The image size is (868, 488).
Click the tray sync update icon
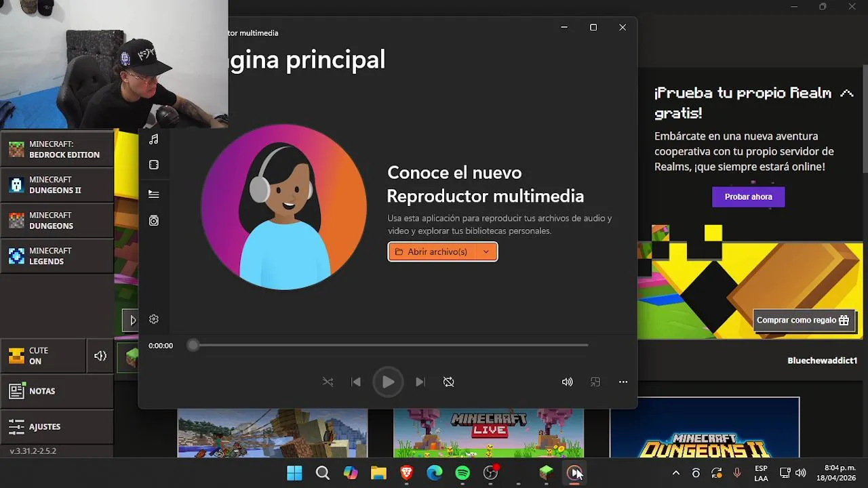(716, 473)
